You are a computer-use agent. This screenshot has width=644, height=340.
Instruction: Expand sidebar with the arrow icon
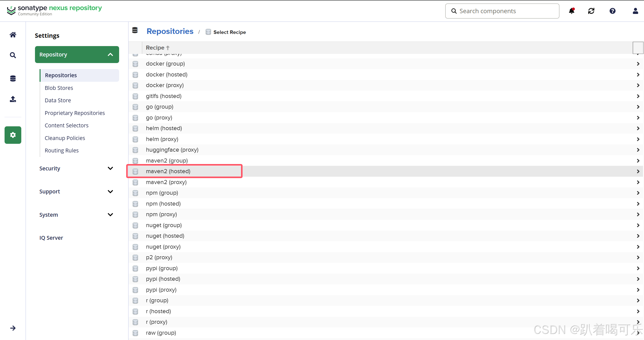click(x=13, y=328)
